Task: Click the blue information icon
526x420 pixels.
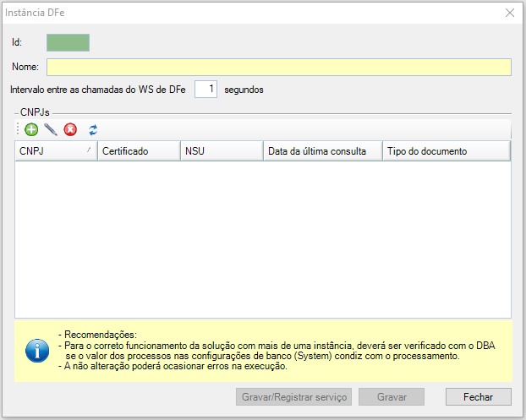Action: coord(37,351)
